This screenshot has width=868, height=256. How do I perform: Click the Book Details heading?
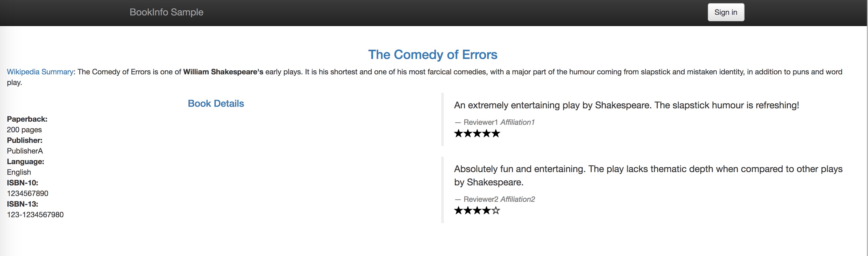point(216,103)
